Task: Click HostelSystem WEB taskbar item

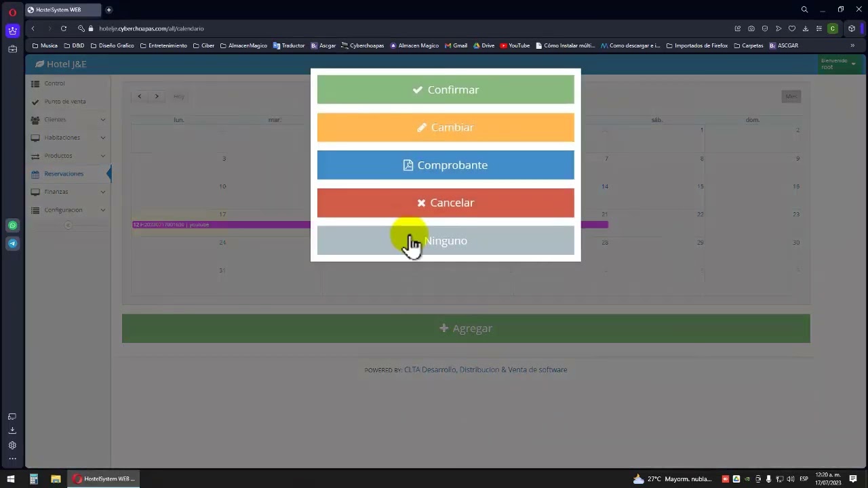Action: (x=104, y=479)
